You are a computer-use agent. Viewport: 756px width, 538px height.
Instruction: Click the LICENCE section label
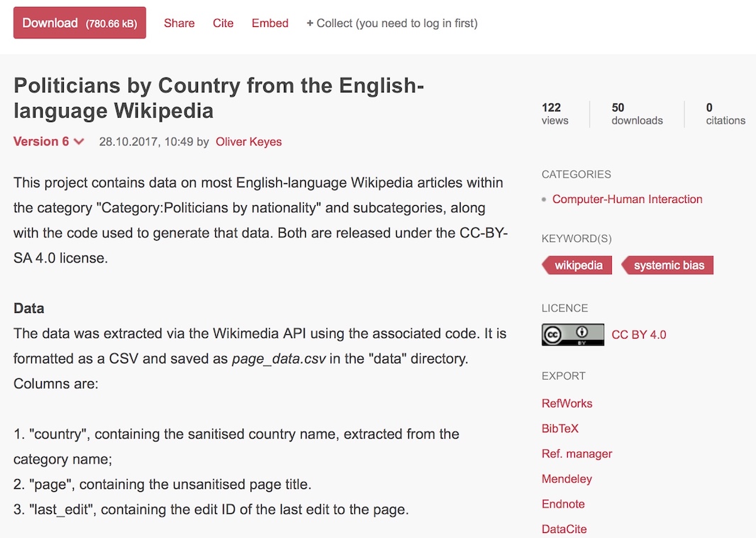564,309
